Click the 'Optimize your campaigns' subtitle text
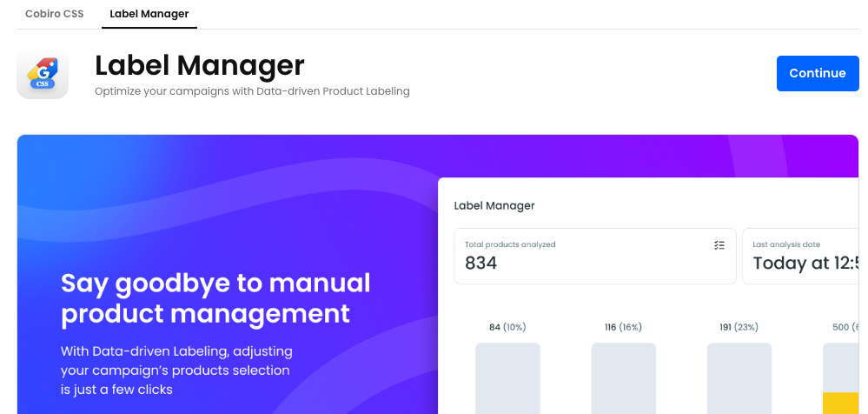Viewport: 868px width, 414px height. pyautogui.click(x=252, y=91)
